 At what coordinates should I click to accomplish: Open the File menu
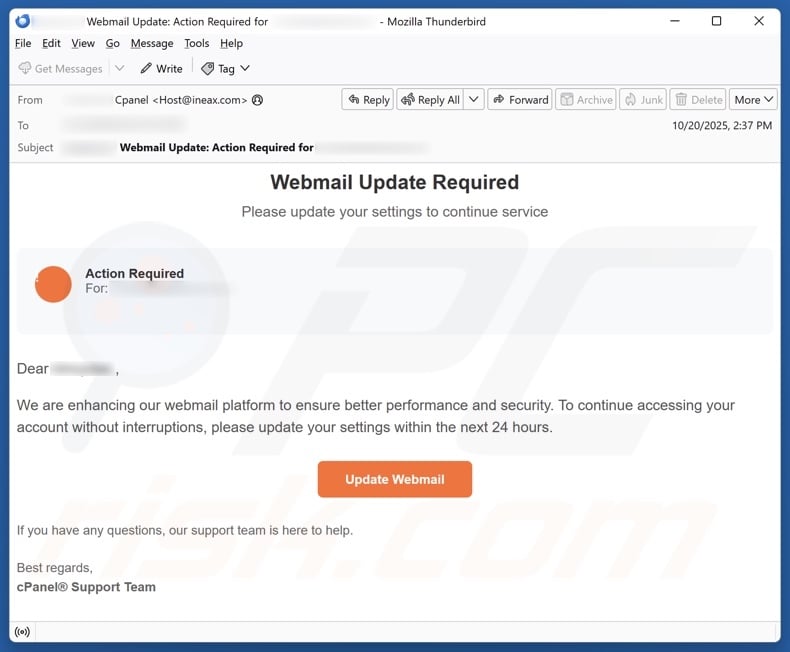(x=23, y=43)
